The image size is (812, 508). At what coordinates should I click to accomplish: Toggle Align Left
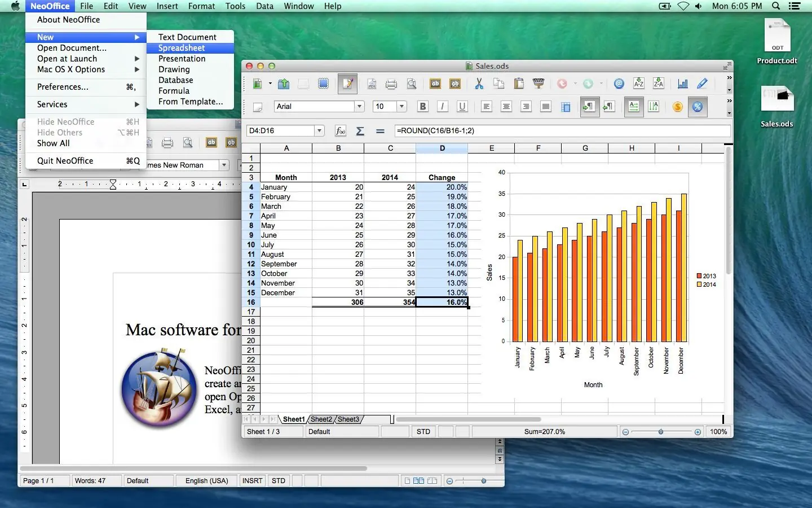(x=487, y=107)
